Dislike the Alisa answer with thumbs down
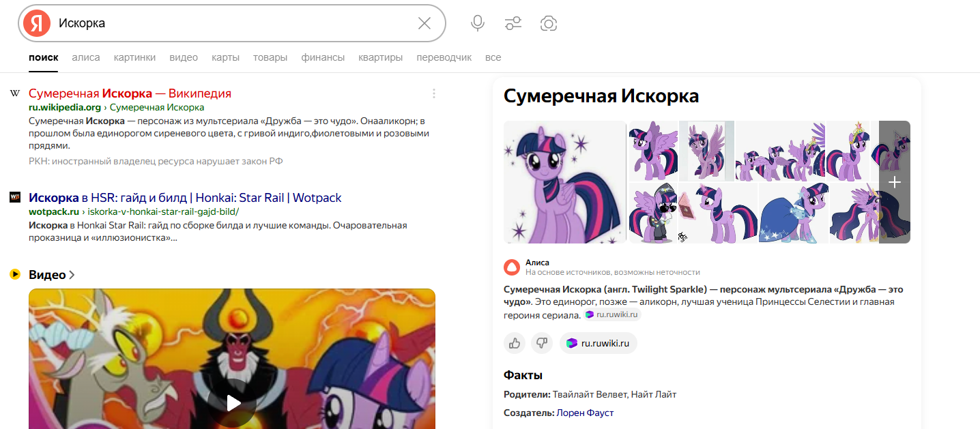This screenshot has height=429, width=980. click(542, 343)
